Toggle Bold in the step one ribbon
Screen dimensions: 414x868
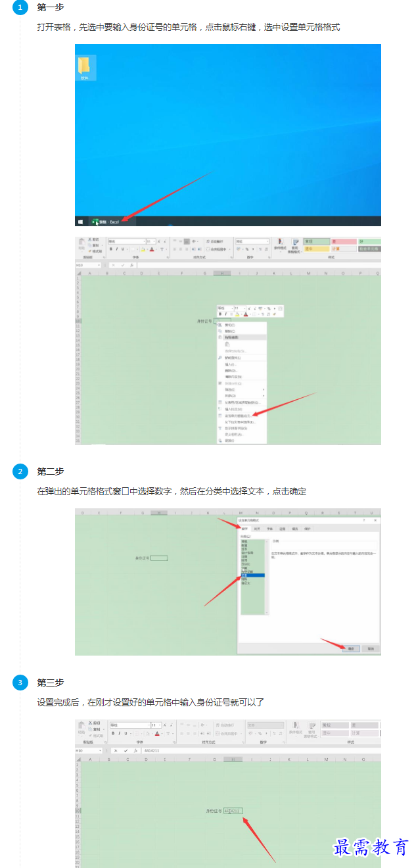pos(111,249)
